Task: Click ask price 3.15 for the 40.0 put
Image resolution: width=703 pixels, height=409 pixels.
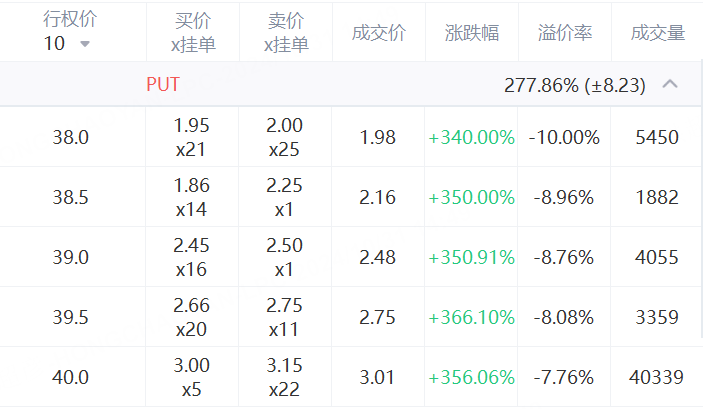Action: pos(285,366)
